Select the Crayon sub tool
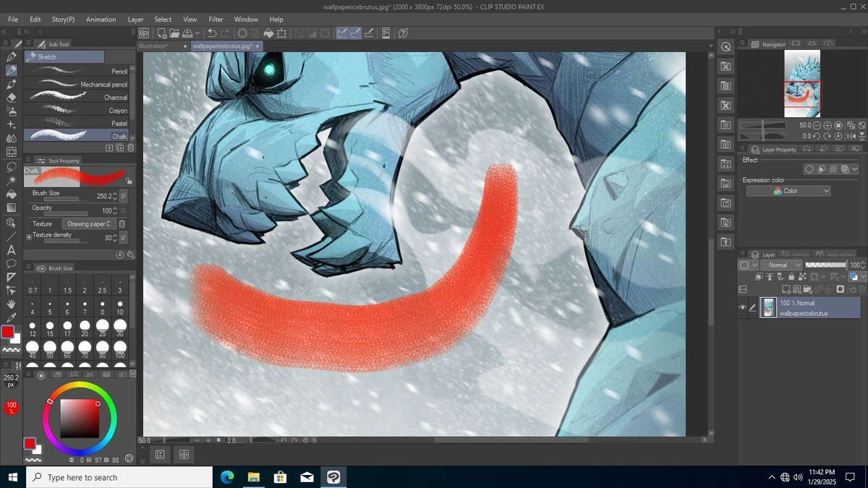Screen dimensions: 868x488 pos(77,110)
